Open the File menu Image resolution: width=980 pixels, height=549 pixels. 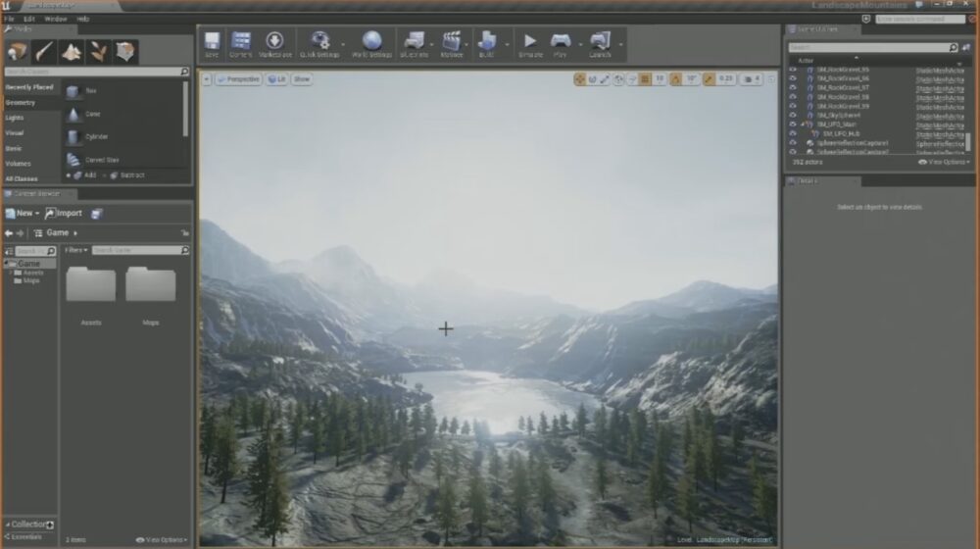(9, 19)
